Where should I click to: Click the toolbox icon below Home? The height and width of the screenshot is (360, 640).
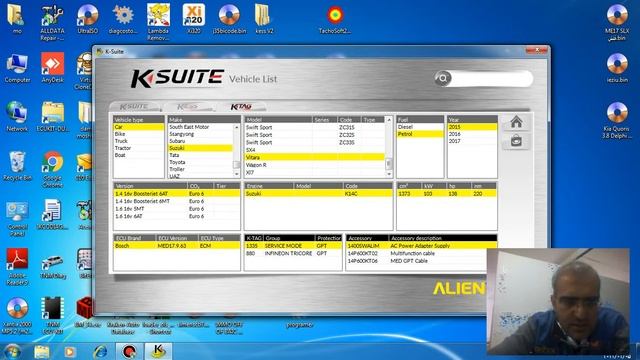point(516,141)
